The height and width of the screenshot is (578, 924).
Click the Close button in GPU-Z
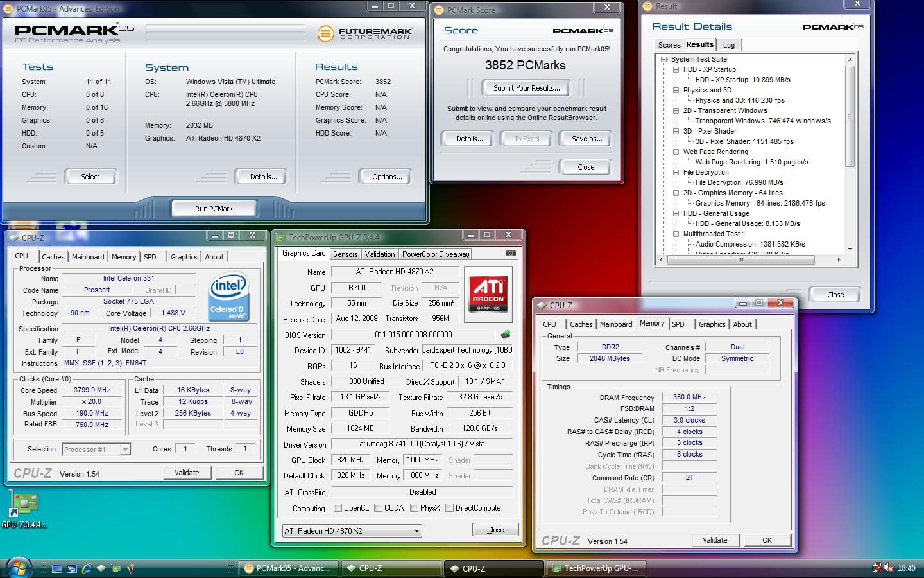click(495, 530)
